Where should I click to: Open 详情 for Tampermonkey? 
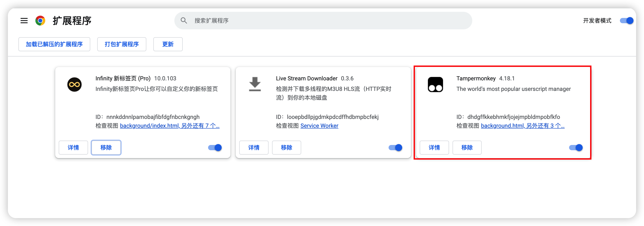tap(434, 148)
